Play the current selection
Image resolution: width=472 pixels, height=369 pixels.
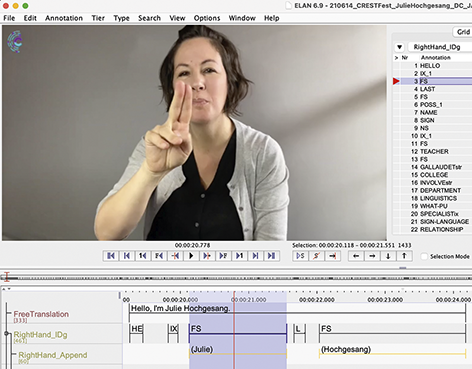(x=300, y=256)
